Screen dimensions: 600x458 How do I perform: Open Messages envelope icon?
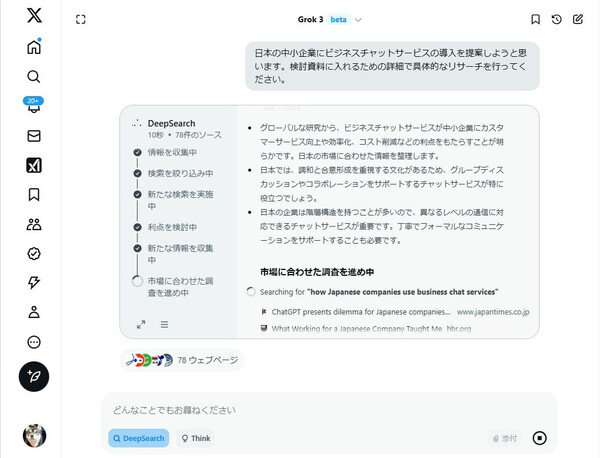34,136
